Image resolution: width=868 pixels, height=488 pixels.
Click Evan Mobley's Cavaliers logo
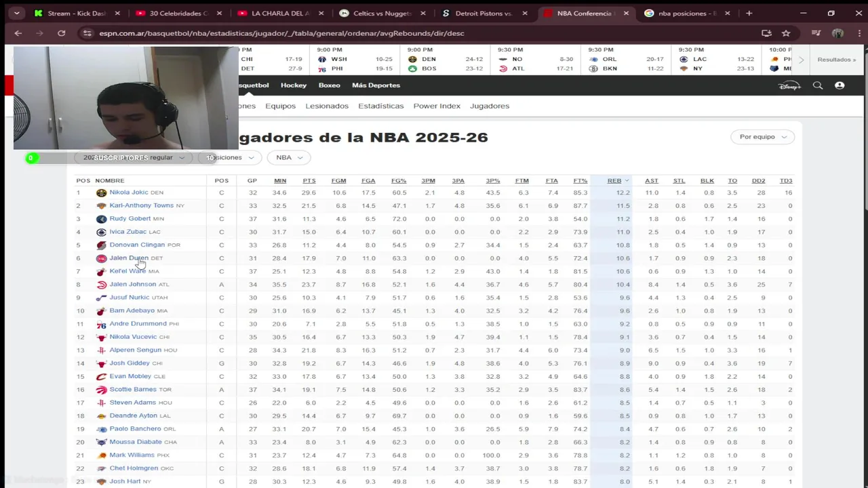101,377
